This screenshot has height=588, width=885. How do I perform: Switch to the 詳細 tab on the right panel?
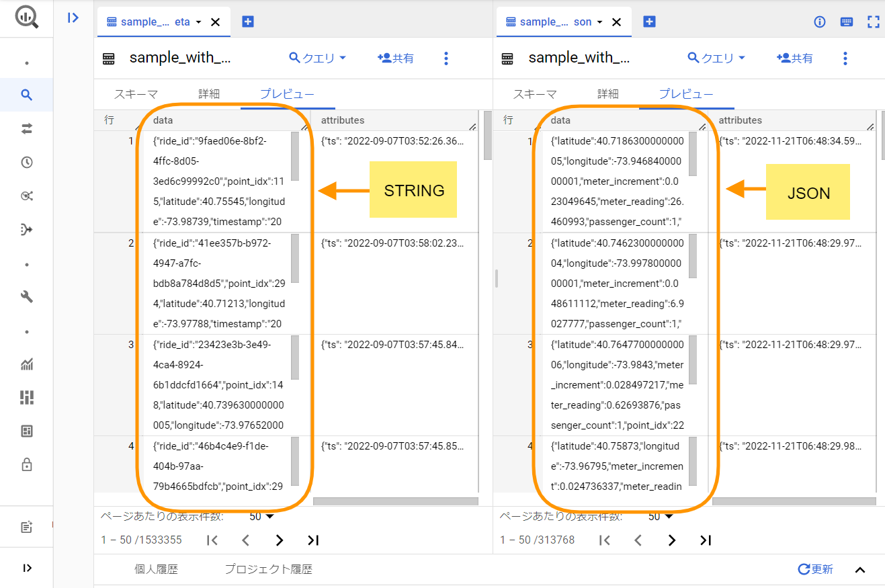pyautogui.click(x=607, y=94)
